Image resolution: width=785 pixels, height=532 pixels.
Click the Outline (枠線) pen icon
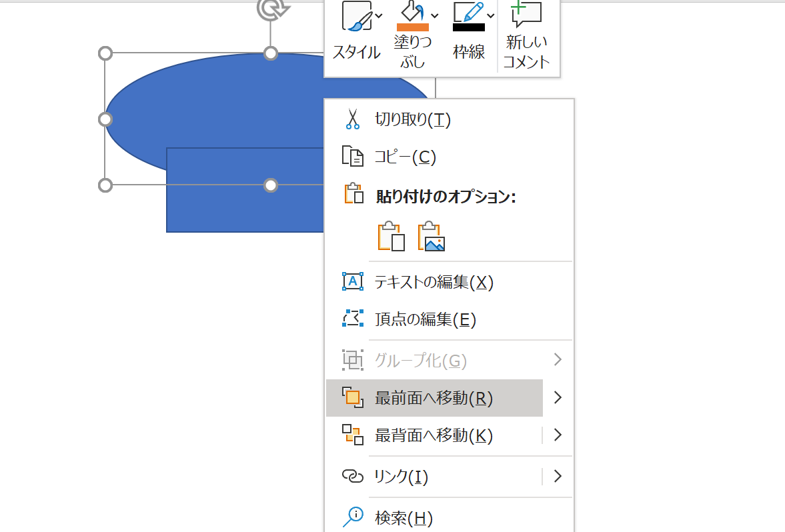click(469, 12)
